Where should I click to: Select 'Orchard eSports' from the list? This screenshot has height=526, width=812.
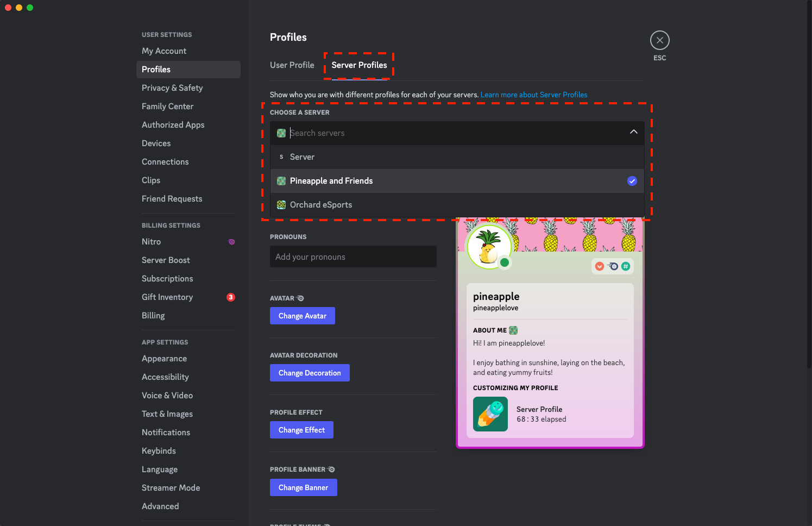[457, 205]
